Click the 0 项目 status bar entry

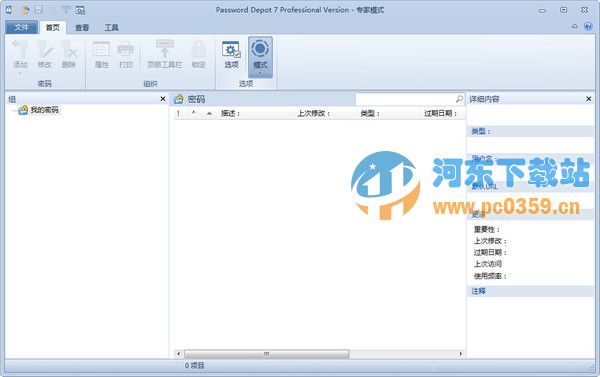coord(194,366)
